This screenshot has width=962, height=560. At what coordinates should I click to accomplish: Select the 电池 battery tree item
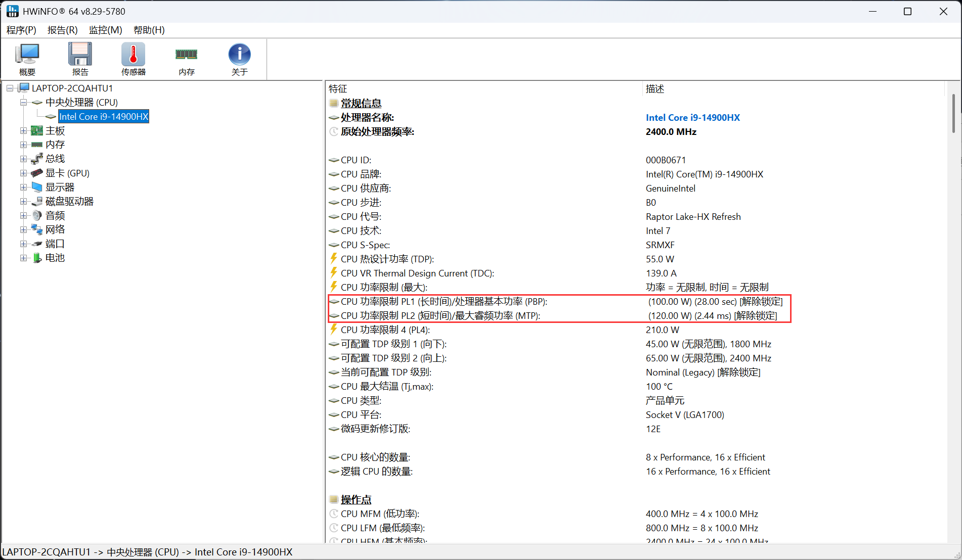[x=55, y=258]
